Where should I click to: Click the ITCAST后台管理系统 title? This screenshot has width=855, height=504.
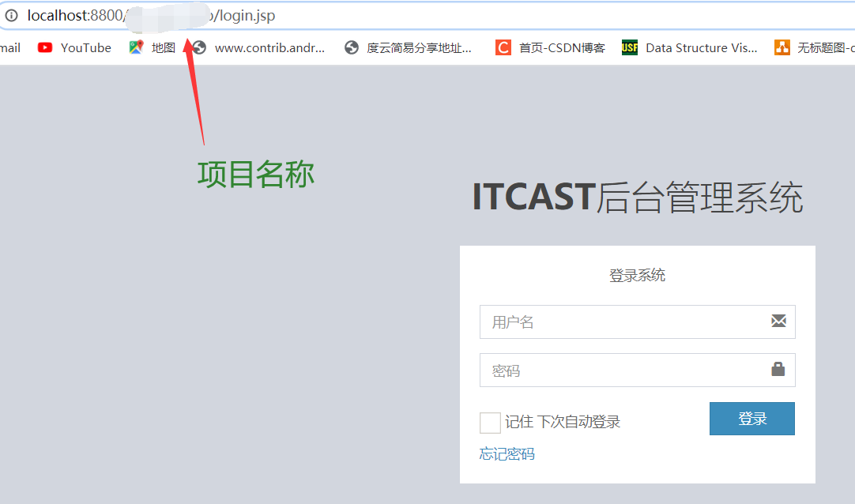pyautogui.click(x=638, y=197)
